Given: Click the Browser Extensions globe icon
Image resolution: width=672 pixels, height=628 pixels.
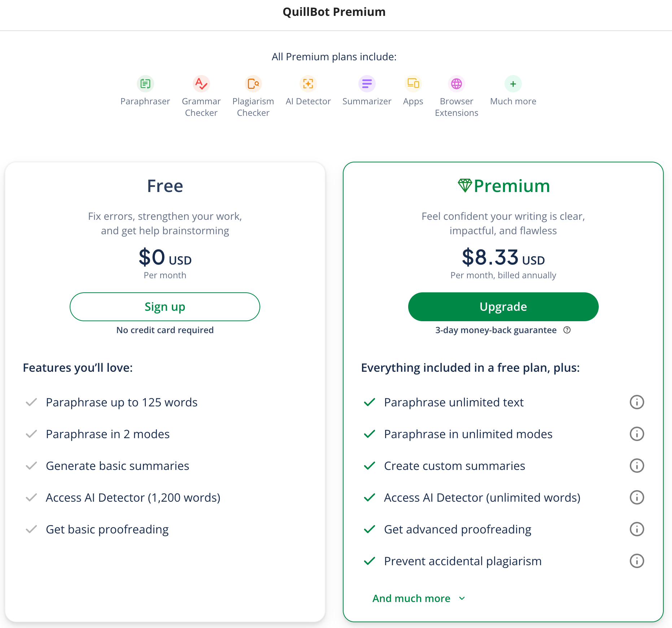Looking at the screenshot, I should 456,84.
